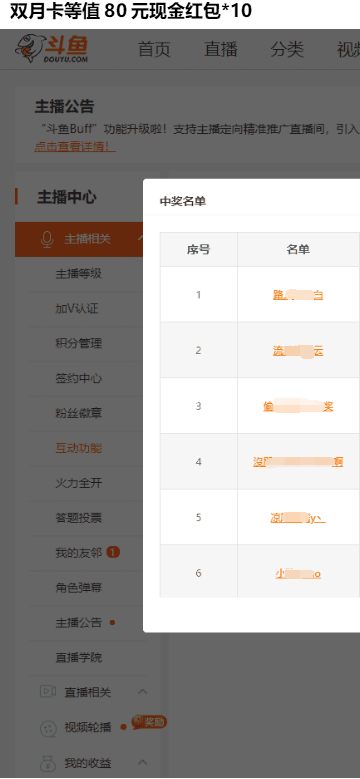This screenshot has width=360, height=779.
Task: Click the 主播中心 sidebar heading
Action: pos(67,197)
